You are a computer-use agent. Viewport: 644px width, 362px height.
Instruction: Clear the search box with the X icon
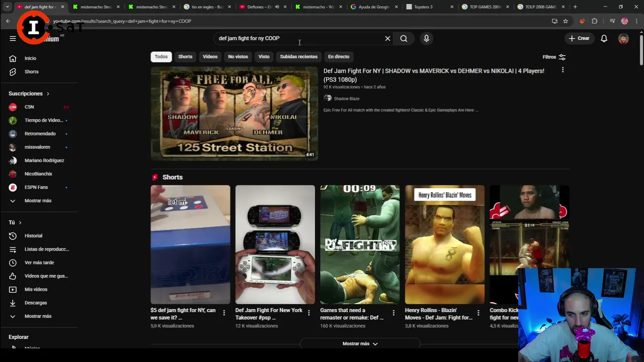coord(387,38)
